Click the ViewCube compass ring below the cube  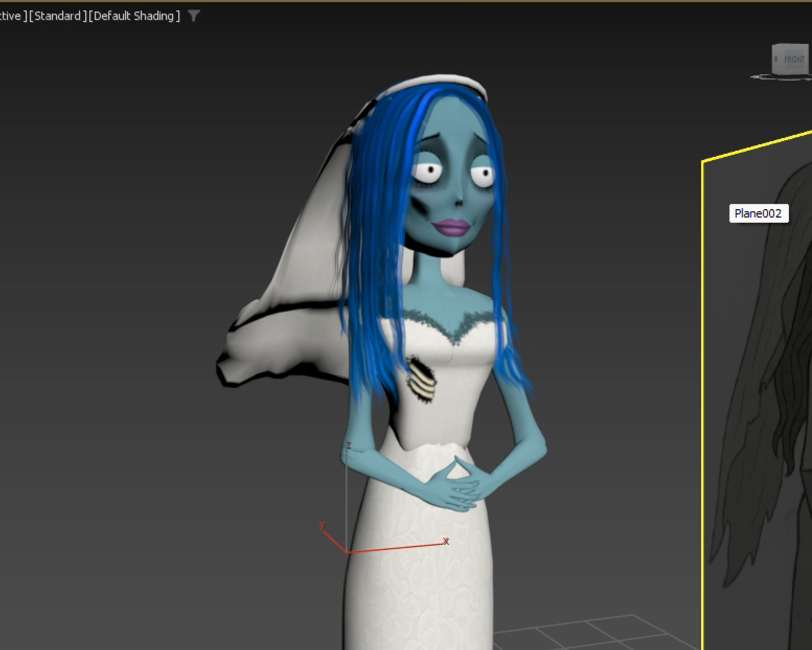click(x=769, y=77)
